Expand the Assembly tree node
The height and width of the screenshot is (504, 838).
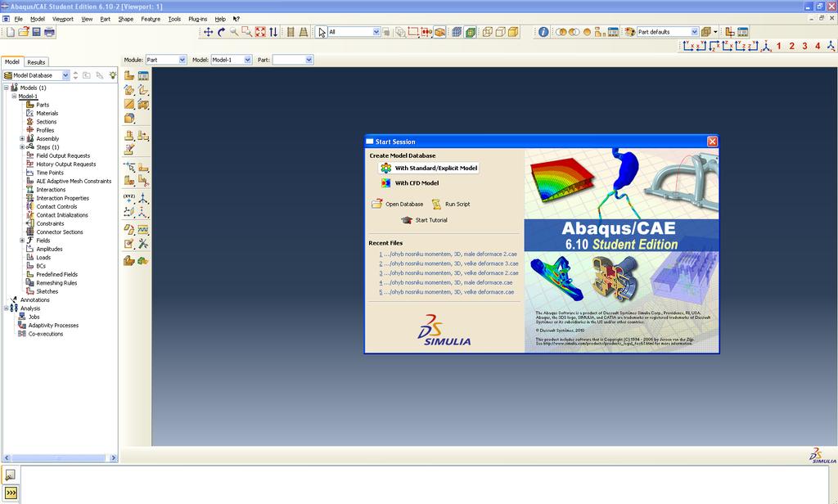(x=22, y=138)
